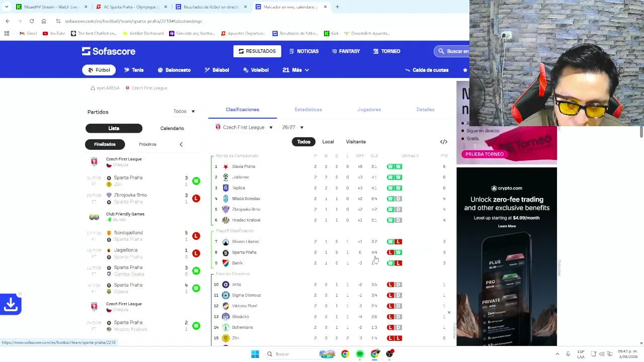Open the Todos matches filter dropdown
The width and height of the screenshot is (644, 362).
pyautogui.click(x=184, y=111)
